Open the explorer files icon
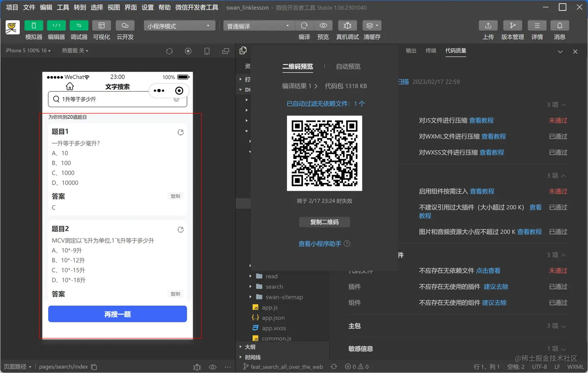 tap(243, 51)
